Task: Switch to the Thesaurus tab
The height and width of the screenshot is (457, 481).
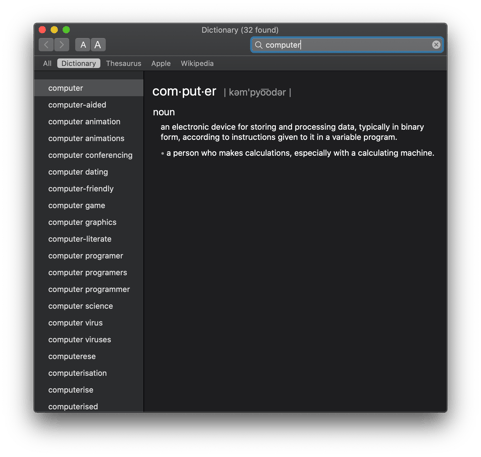Action: point(124,63)
